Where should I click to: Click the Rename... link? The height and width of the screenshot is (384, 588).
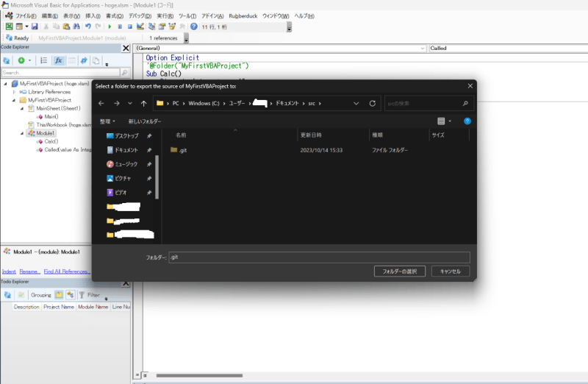(x=29, y=271)
